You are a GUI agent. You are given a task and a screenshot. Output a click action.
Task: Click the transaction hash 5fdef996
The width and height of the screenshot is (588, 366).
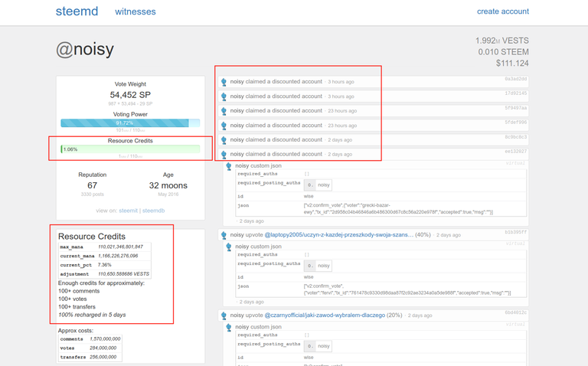[x=515, y=123]
